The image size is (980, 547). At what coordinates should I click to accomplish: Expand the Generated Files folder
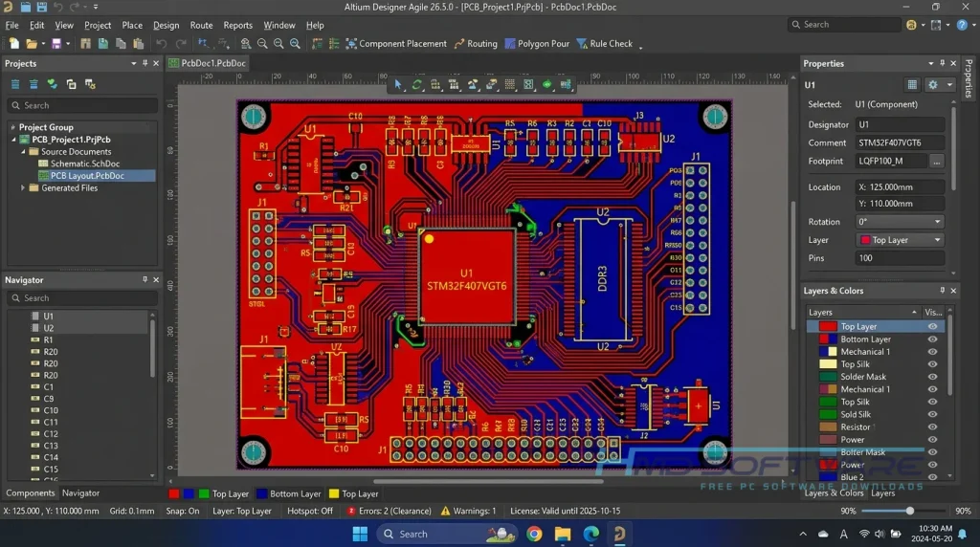[23, 188]
